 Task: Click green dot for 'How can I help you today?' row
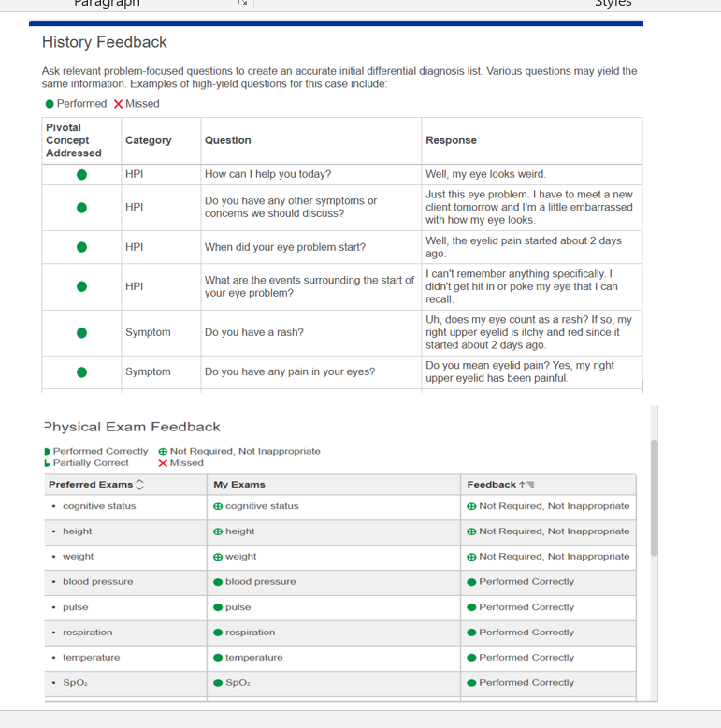tap(82, 174)
